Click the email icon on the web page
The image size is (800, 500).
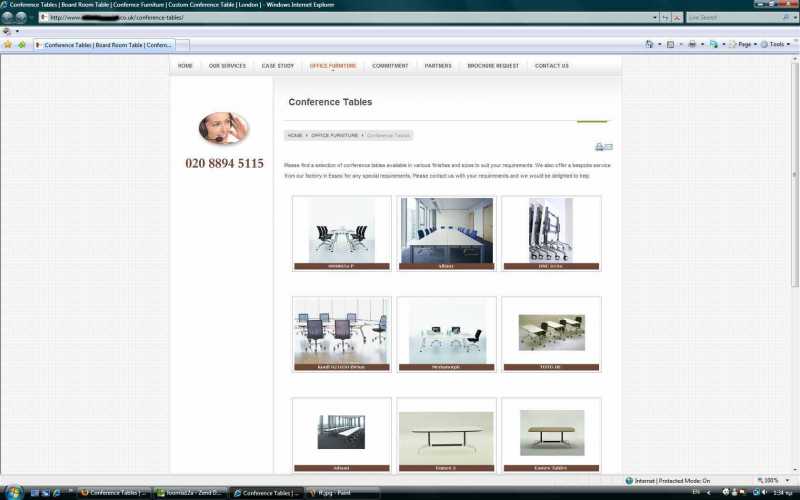click(609, 147)
